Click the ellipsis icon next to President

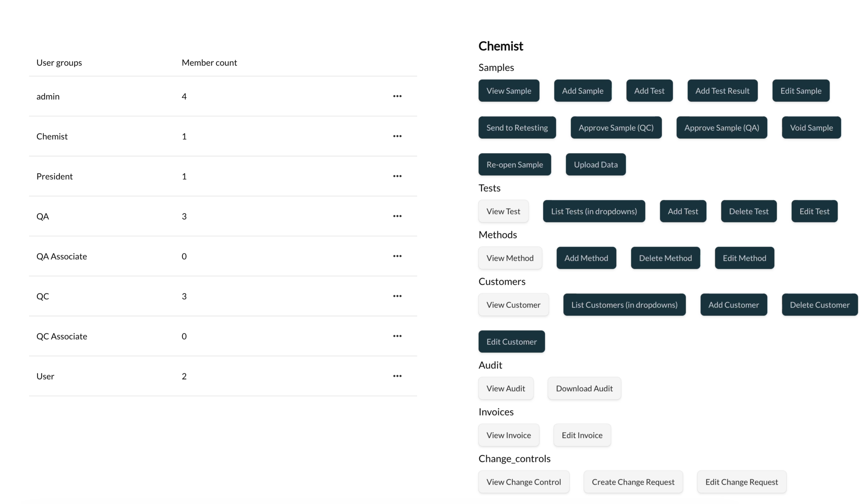[x=397, y=176]
